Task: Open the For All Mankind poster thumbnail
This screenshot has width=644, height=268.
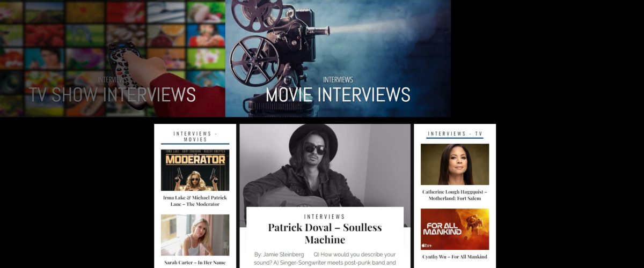Action: [455, 229]
